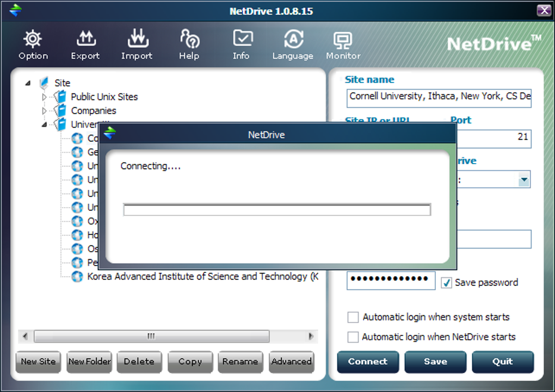Click globe icon beside Korea Advanced Institute

[x=77, y=276]
